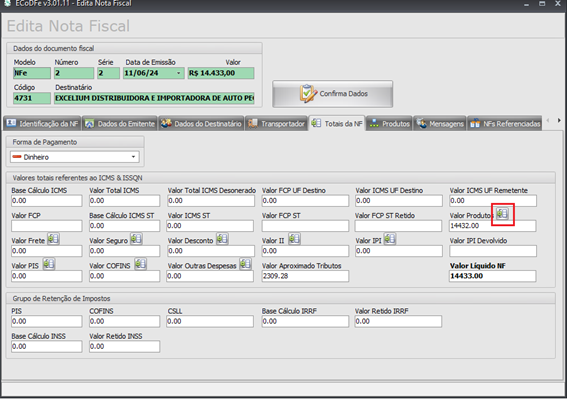Click the Base Cálculo IRRF field
Viewport: 567px width, 399px height.
click(x=305, y=322)
